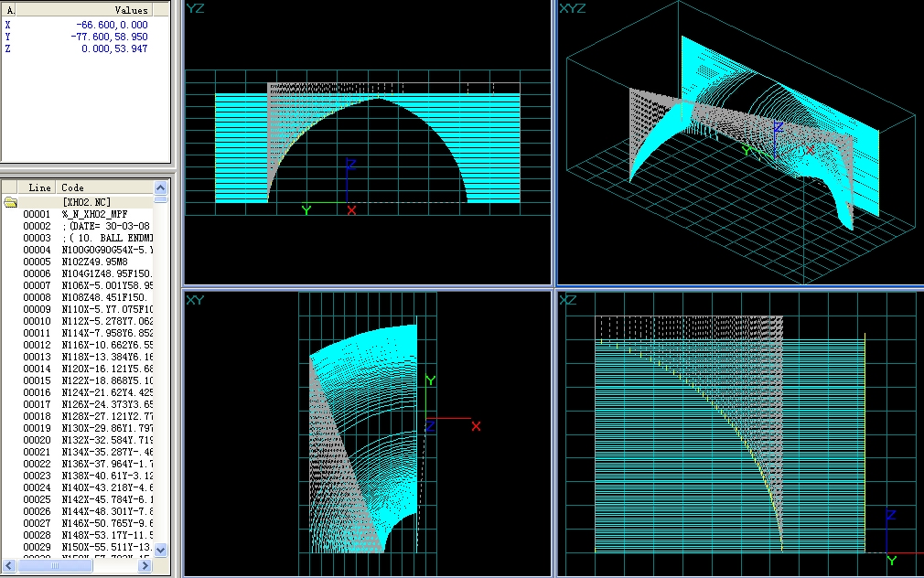This screenshot has width=924, height=578.
Task: Select line 00024 starting N140X-43.218Y
Action: click(x=78, y=487)
